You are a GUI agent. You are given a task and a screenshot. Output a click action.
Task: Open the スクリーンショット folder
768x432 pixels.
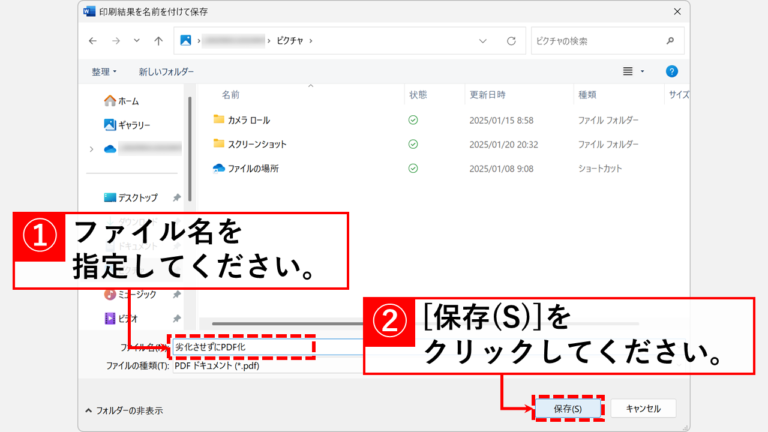pyautogui.click(x=257, y=144)
